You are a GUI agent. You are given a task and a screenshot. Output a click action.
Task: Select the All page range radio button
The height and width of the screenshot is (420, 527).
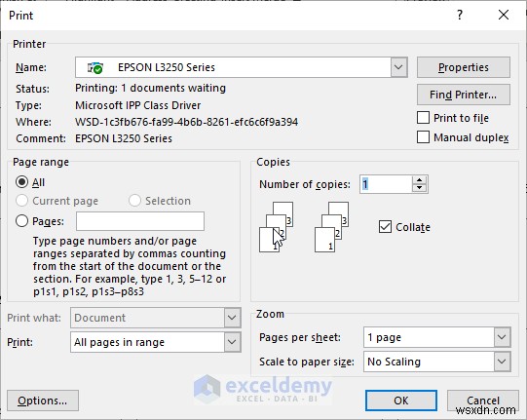tap(21, 182)
